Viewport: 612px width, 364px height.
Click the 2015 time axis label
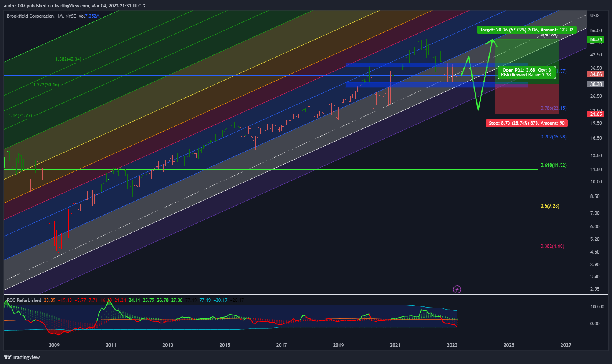point(225,345)
